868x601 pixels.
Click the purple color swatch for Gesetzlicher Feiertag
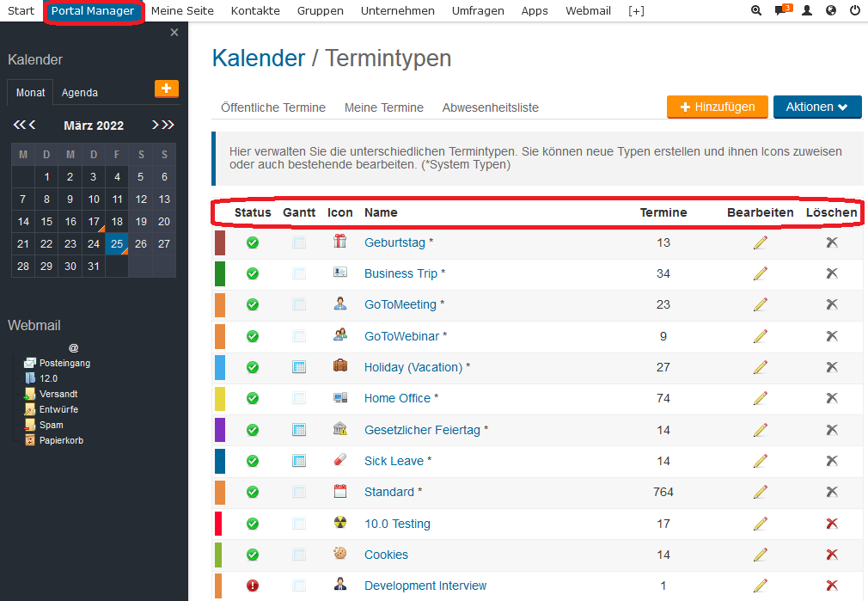coord(220,429)
